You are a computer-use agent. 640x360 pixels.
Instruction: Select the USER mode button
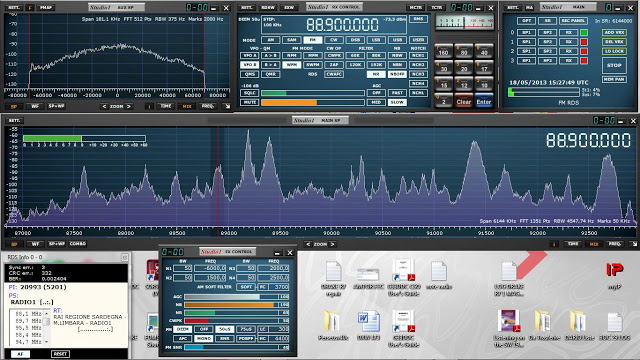418,40
